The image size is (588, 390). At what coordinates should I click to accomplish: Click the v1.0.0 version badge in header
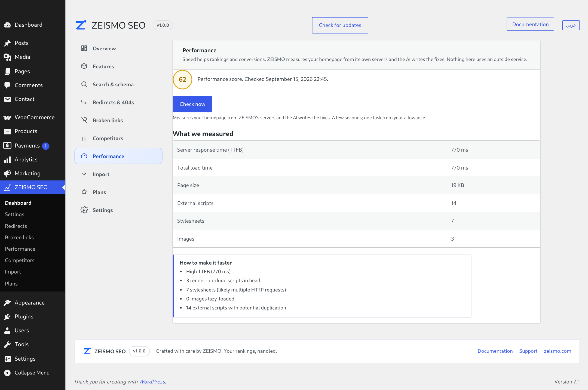click(x=163, y=25)
